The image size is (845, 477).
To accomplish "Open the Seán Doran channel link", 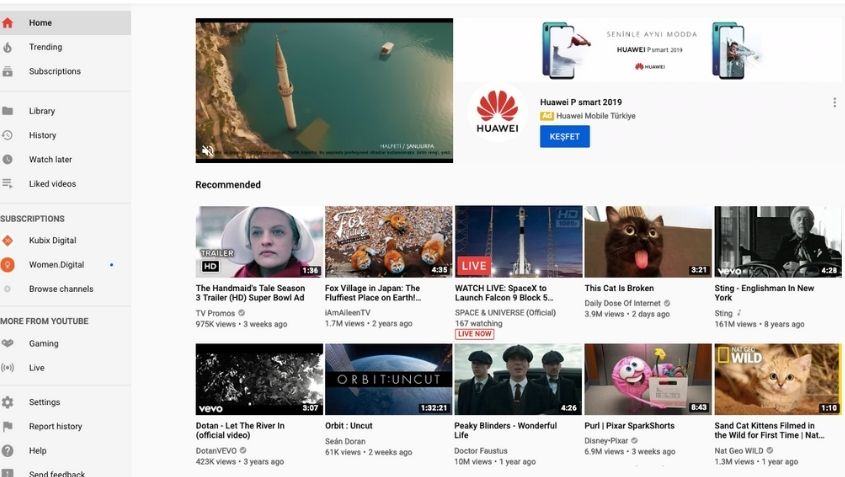I will [x=345, y=441].
